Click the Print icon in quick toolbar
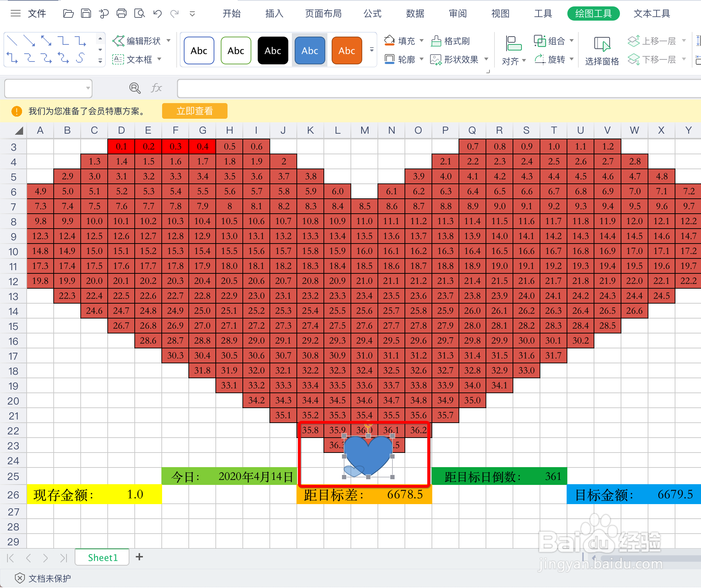The height and width of the screenshot is (588, 701). pos(122,14)
